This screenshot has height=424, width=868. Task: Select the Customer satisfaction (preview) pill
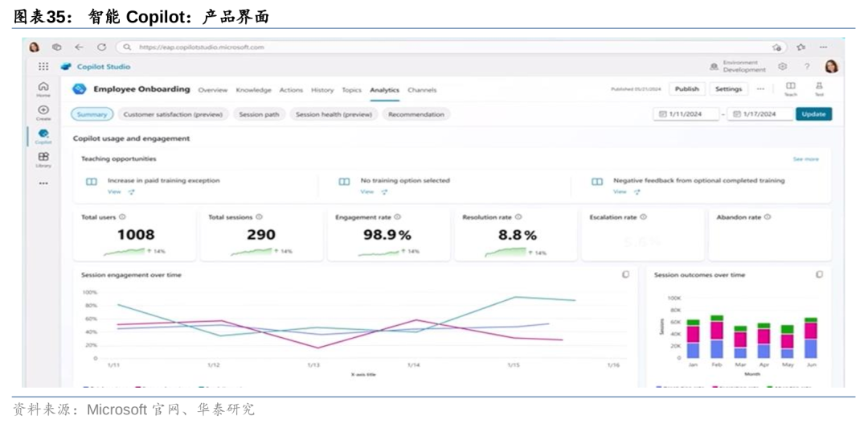(x=173, y=114)
